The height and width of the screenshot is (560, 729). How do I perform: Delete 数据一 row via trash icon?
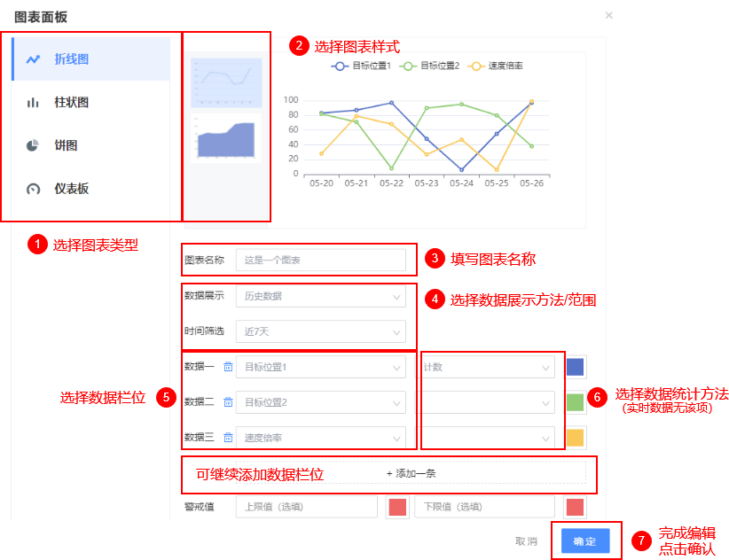pos(228,367)
